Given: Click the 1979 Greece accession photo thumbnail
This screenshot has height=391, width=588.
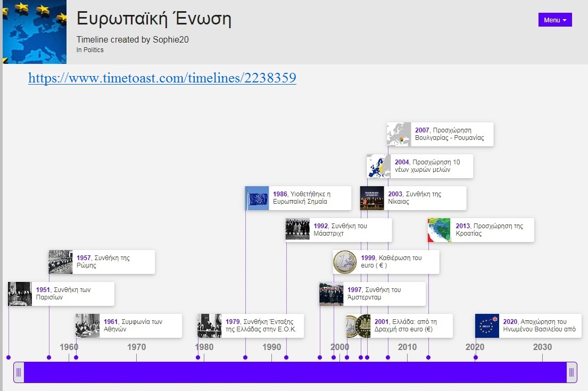Looking at the screenshot, I should (209, 326).
